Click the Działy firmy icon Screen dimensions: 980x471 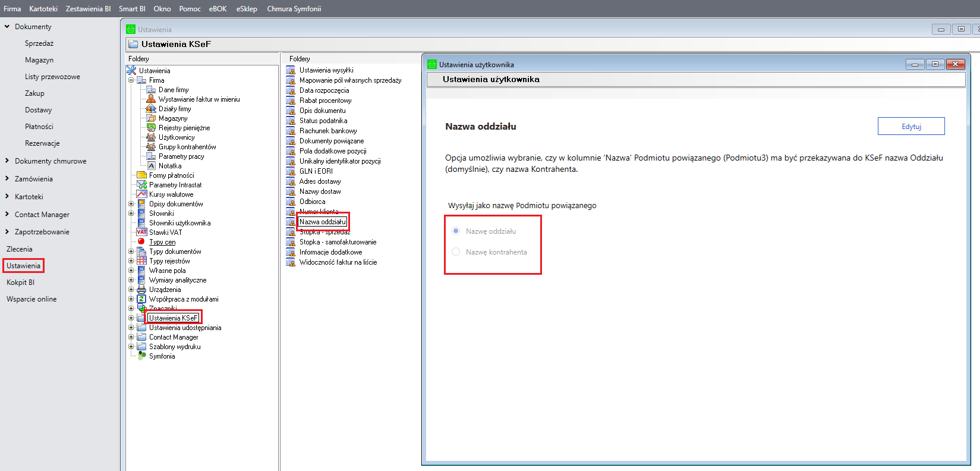point(151,109)
